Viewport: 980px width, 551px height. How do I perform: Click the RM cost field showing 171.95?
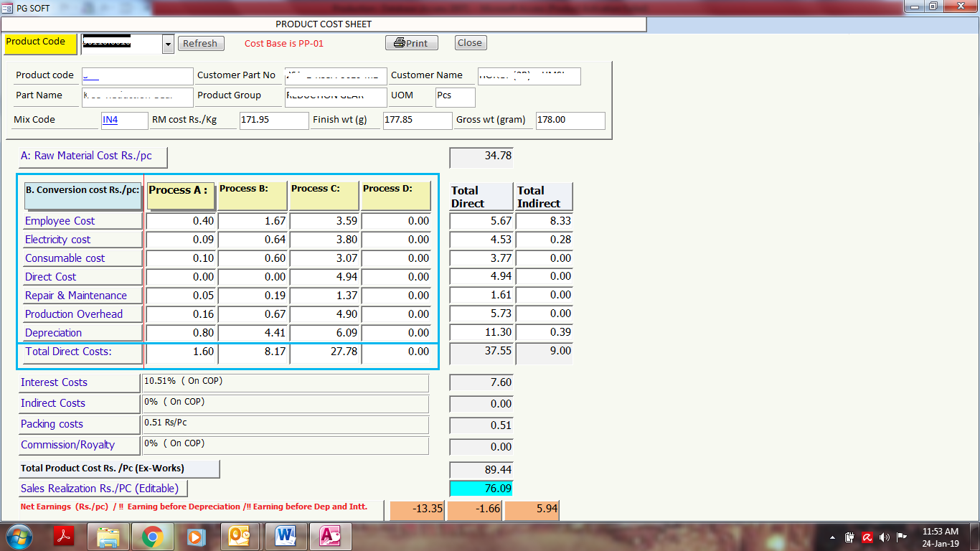click(x=273, y=121)
